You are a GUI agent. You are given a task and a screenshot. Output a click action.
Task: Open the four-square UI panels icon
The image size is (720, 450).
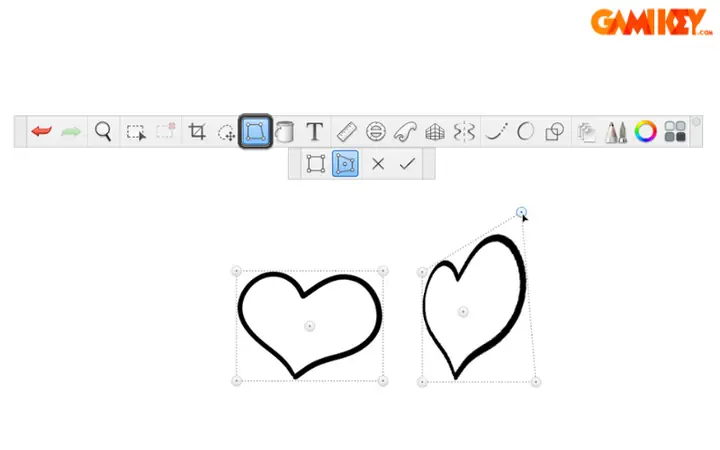(675, 132)
